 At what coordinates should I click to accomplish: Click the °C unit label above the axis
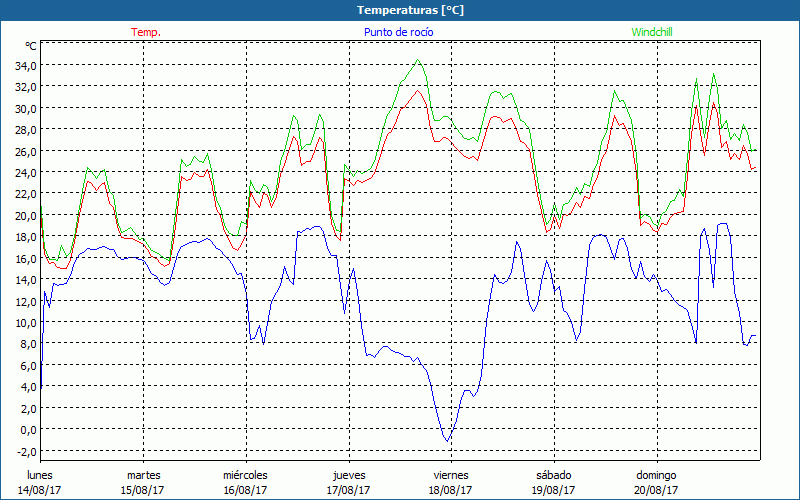click(31, 46)
